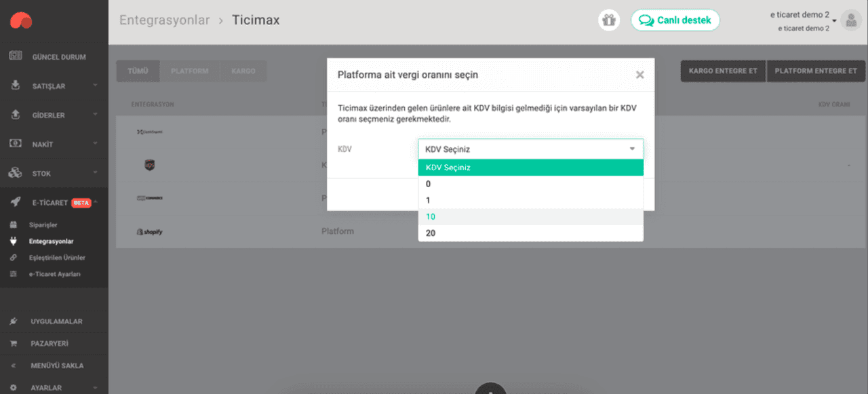Click the red app logo in sidebar
The width and height of the screenshot is (868, 394).
[21, 21]
